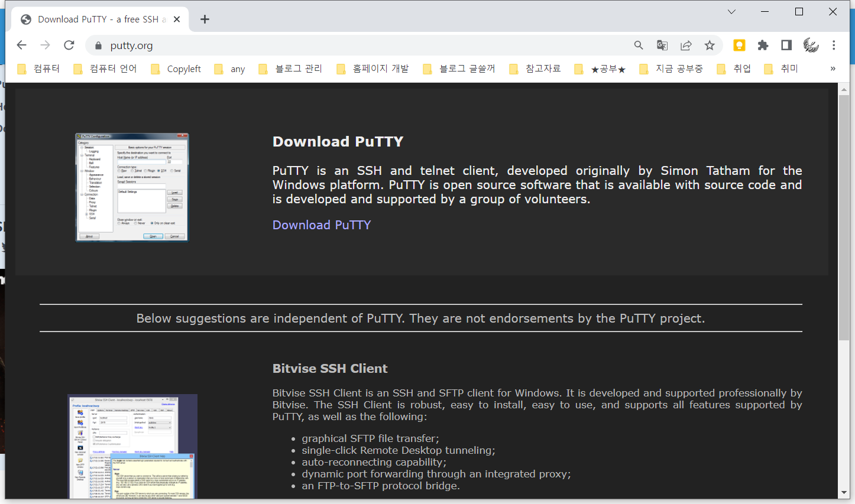Close the Download PuTTY tab

[x=177, y=19]
